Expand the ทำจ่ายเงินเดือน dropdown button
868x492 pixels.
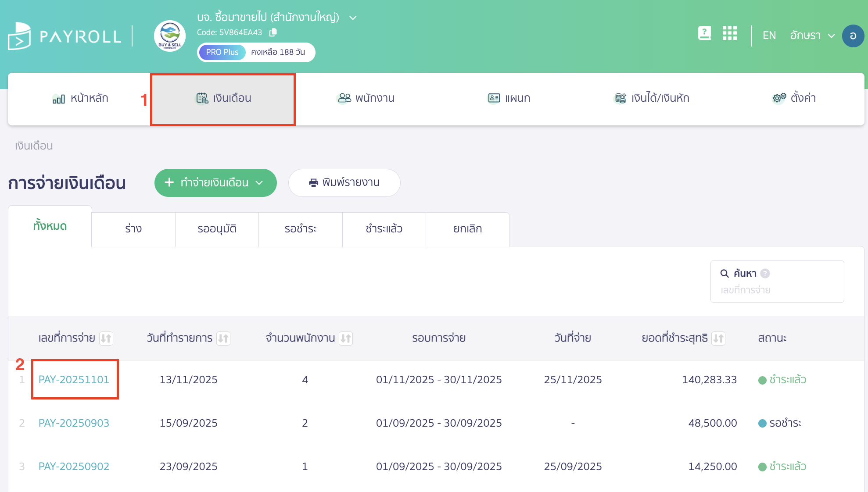pos(215,183)
